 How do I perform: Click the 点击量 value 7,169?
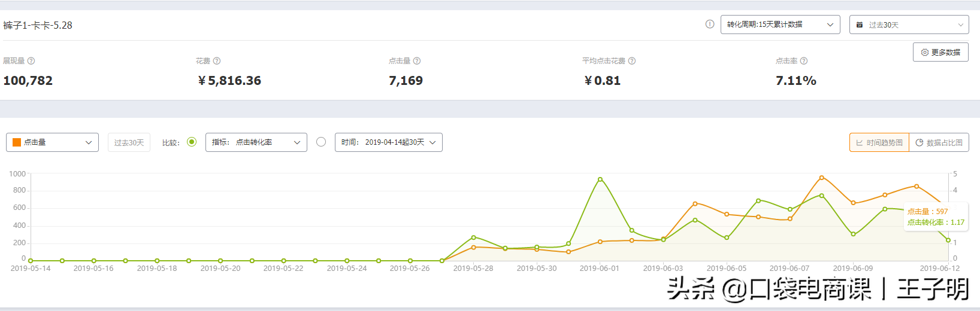[x=406, y=81]
